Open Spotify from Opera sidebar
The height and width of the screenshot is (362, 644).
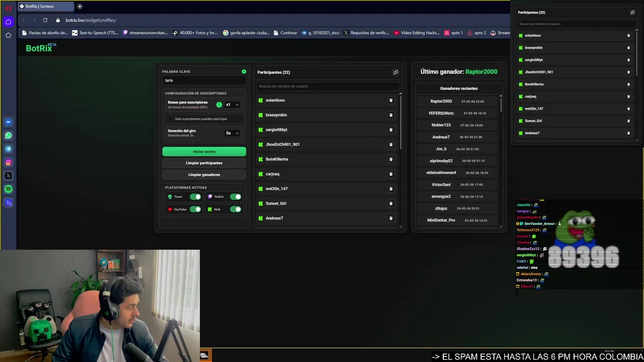tap(9, 190)
